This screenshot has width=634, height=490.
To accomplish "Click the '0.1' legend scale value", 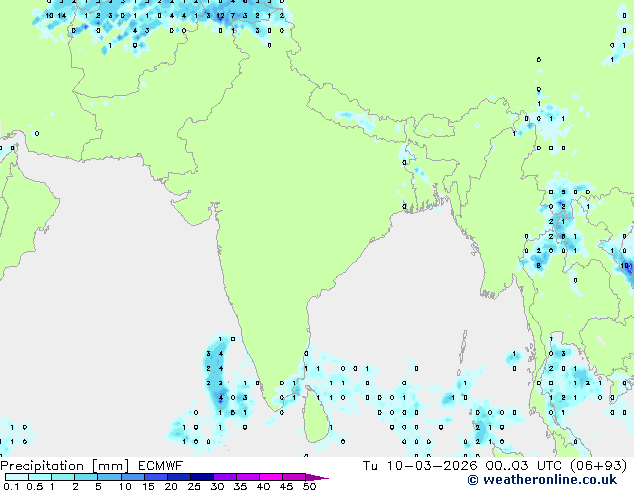I will click(11, 486).
